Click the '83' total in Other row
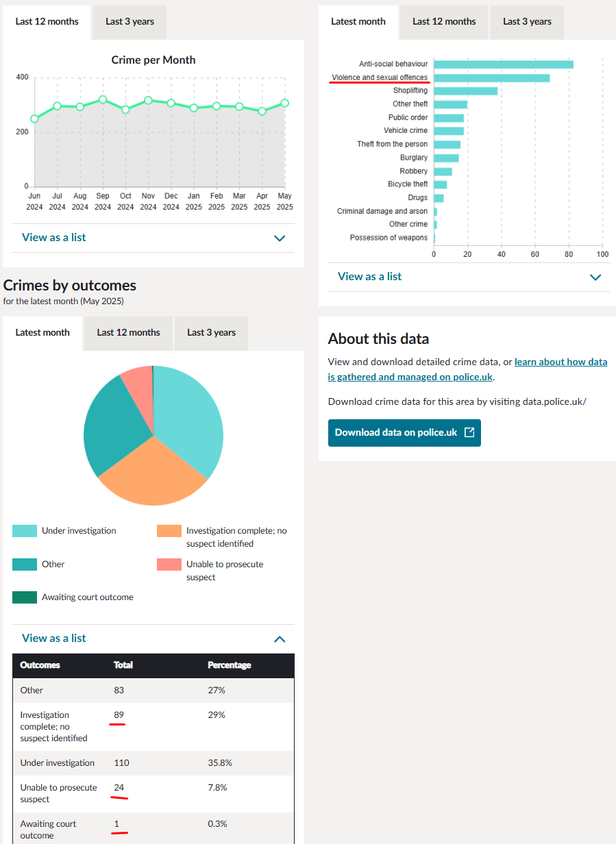Screen dimensions: 616x844 click(x=119, y=691)
